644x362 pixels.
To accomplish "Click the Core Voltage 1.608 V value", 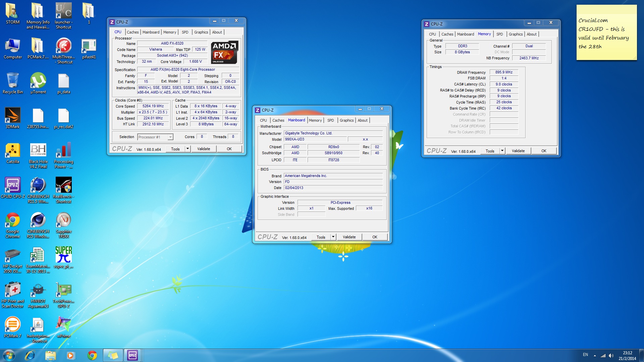I will point(196,61).
